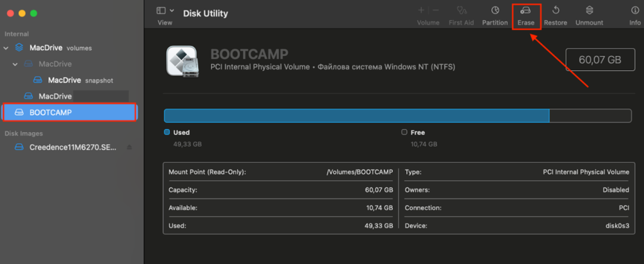Screen dimensions: 644x264
Task: Open the Info panel icon
Action: click(635, 10)
